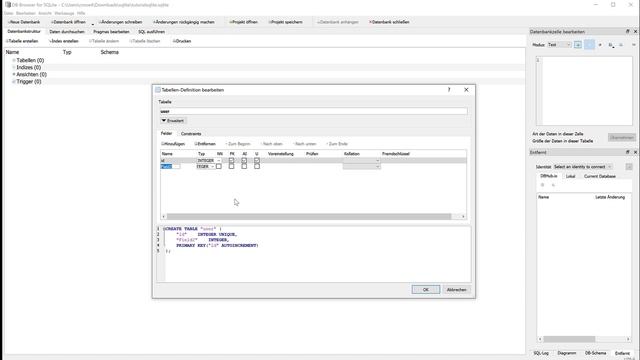Click the help question mark in the dialog title
This screenshot has height=360, width=640.
click(449, 90)
